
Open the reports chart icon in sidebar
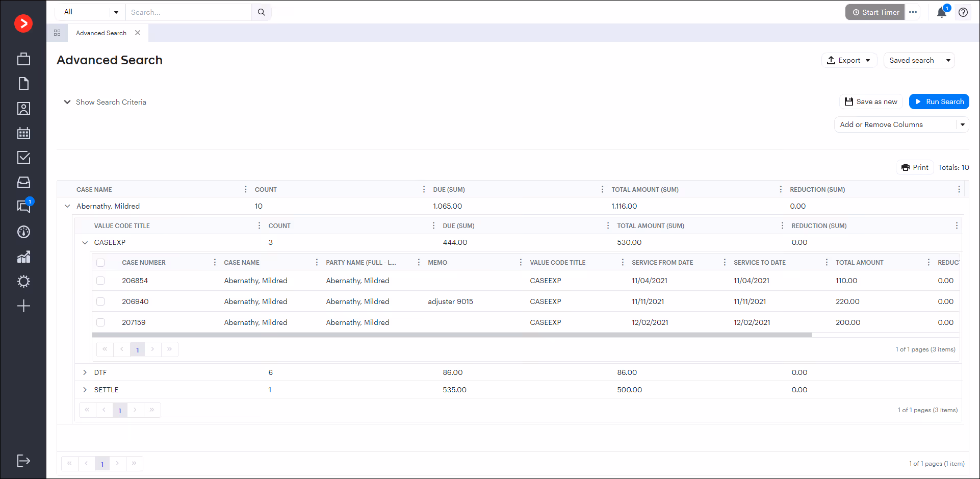pyautogui.click(x=23, y=257)
